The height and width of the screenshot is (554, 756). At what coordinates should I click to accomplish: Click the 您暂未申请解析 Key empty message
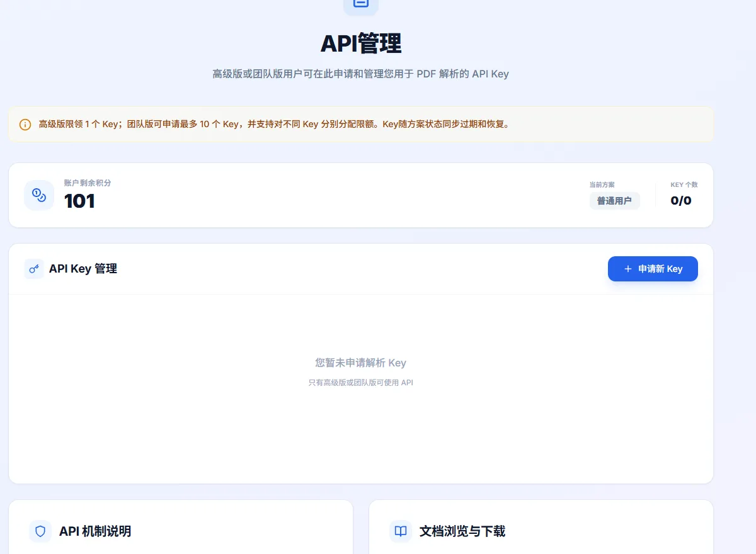pos(360,363)
